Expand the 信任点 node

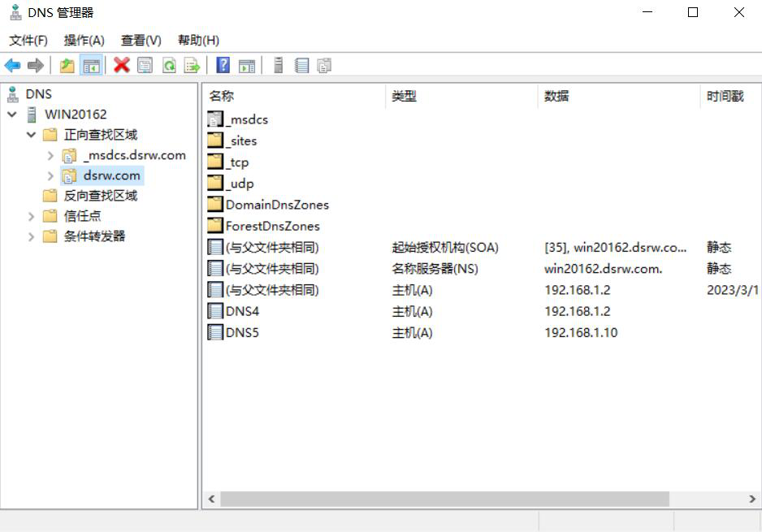[x=31, y=216]
